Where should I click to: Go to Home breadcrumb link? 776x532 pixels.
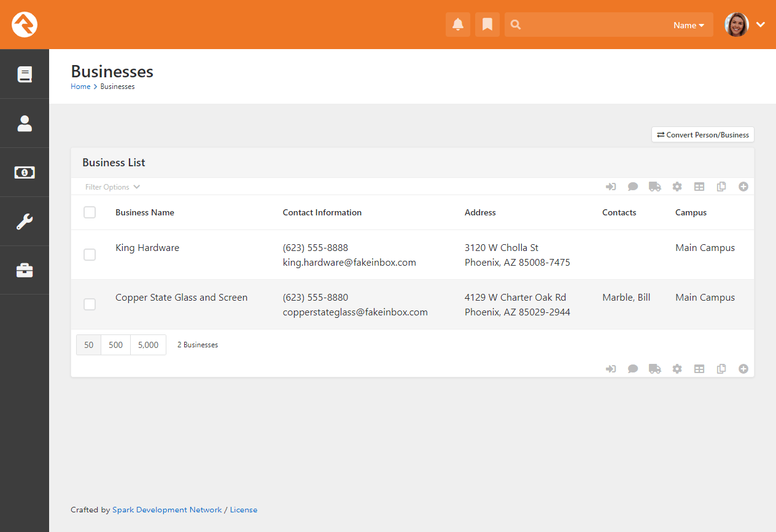coord(80,87)
